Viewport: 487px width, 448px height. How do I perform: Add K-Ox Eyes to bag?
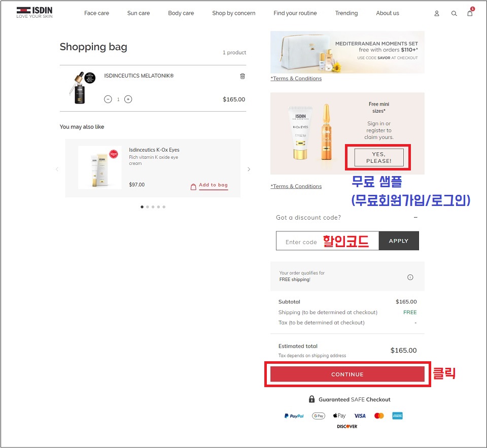(214, 185)
